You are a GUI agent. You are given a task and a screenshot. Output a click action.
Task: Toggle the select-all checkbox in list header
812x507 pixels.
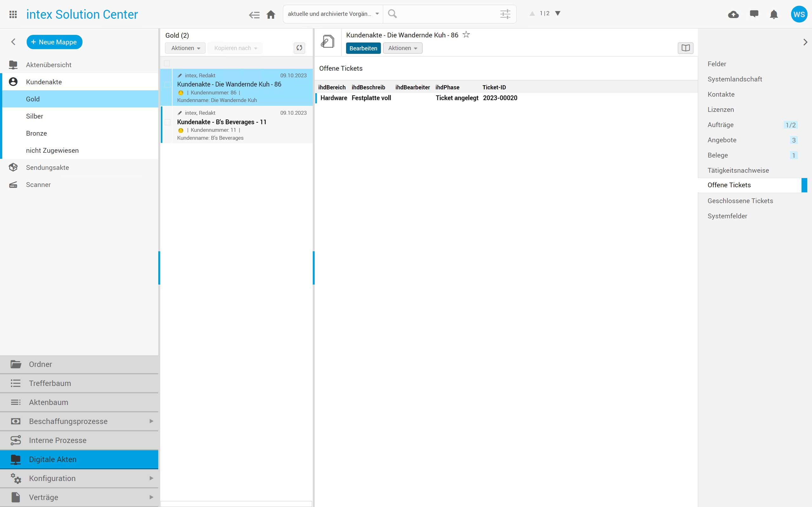coord(167,63)
